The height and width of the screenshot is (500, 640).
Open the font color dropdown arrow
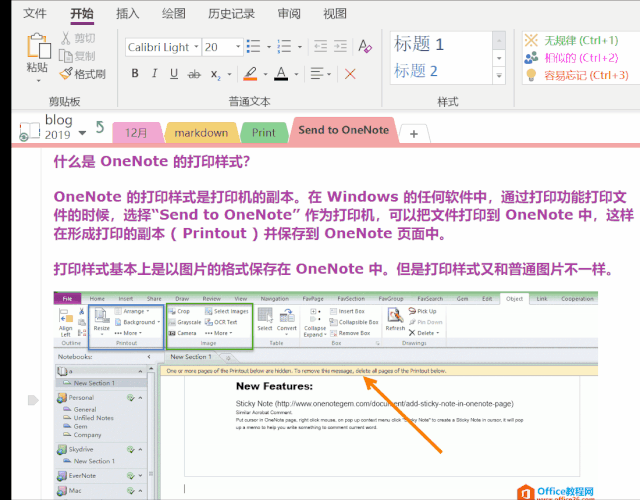click(x=296, y=74)
